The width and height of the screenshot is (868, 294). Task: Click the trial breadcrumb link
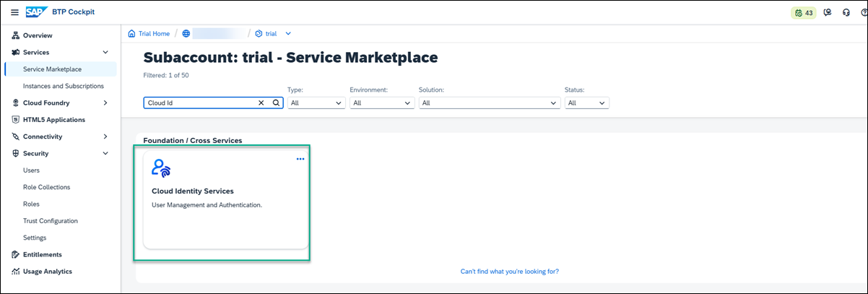point(272,33)
